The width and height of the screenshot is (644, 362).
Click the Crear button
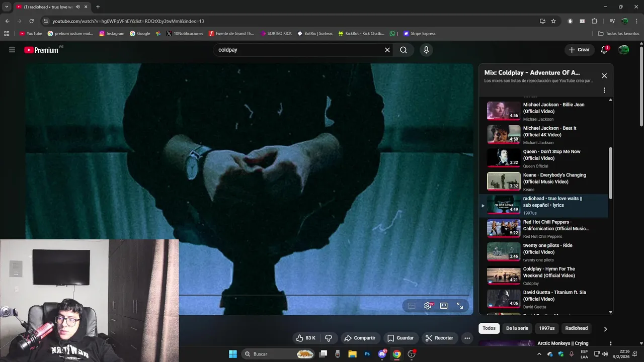click(579, 50)
